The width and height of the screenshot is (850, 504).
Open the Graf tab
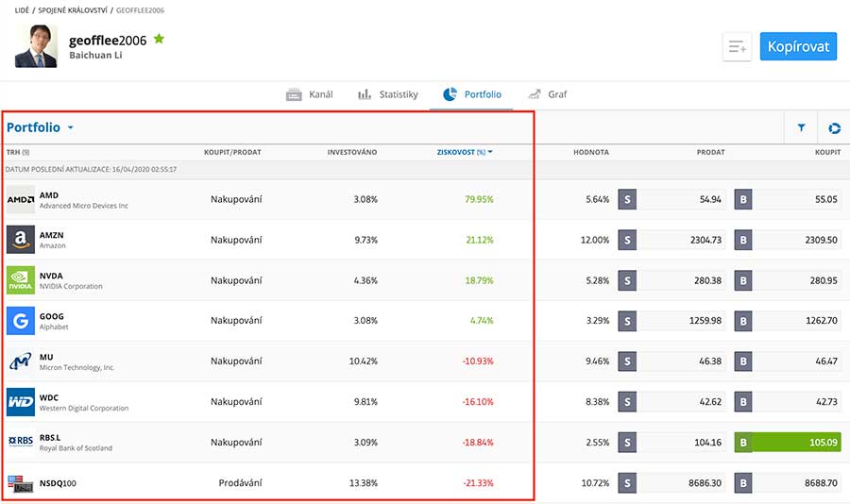548,94
